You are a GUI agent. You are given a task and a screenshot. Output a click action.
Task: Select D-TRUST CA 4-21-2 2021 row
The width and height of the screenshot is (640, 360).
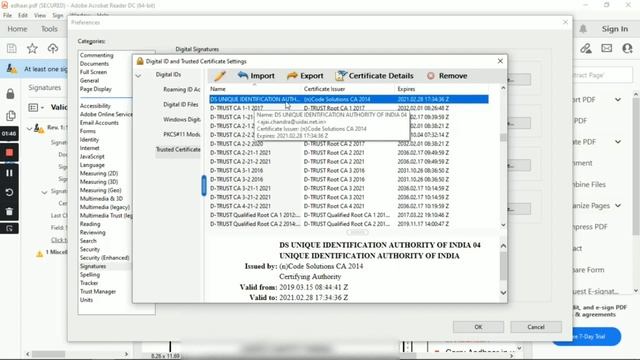(349, 206)
